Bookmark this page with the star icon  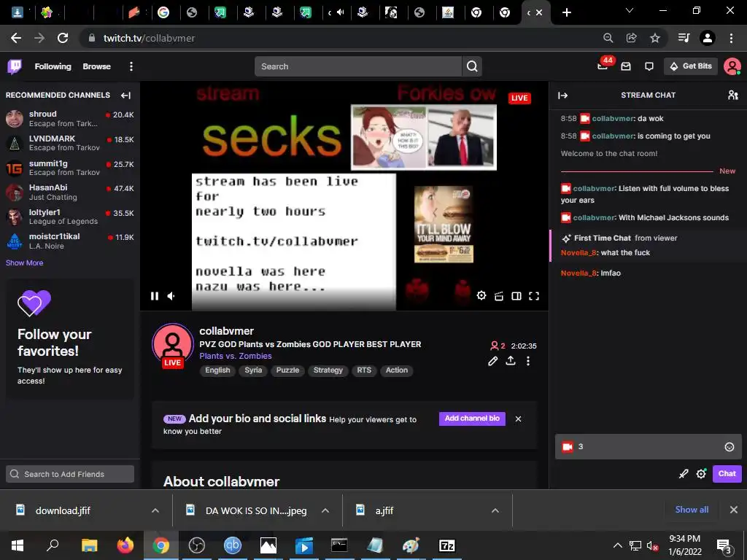point(655,38)
